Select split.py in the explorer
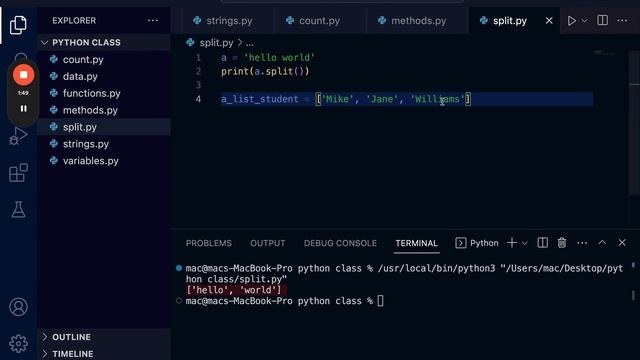 coord(80,127)
